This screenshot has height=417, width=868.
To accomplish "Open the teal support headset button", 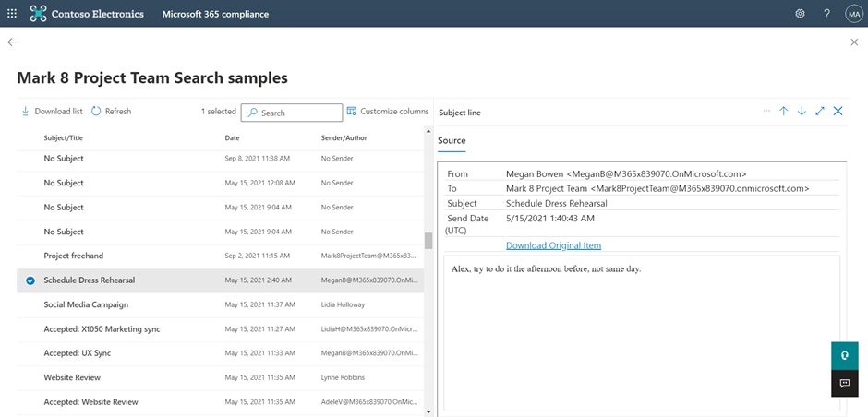I will point(845,355).
